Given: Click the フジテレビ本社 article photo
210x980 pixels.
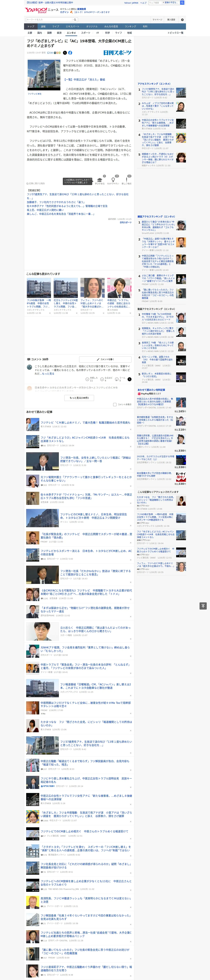Looking at the screenshot, I should (44, 75).
